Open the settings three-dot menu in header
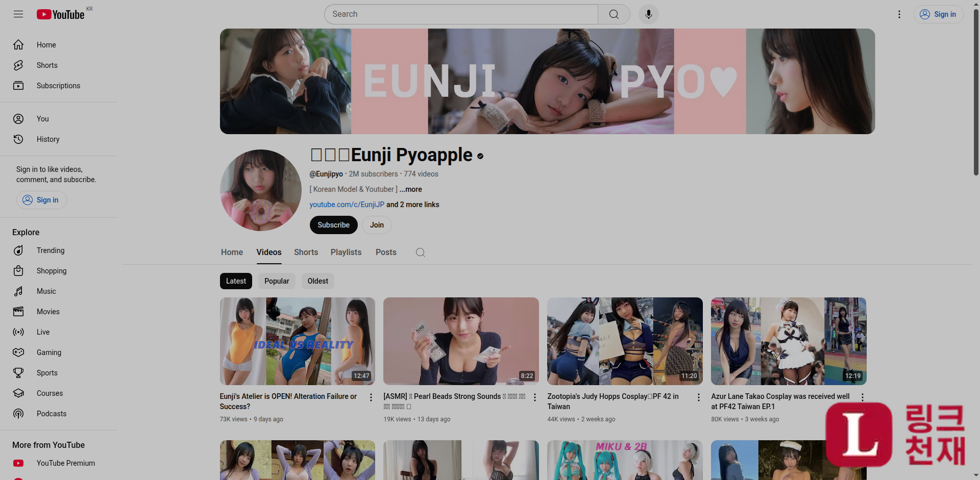 coord(899,14)
